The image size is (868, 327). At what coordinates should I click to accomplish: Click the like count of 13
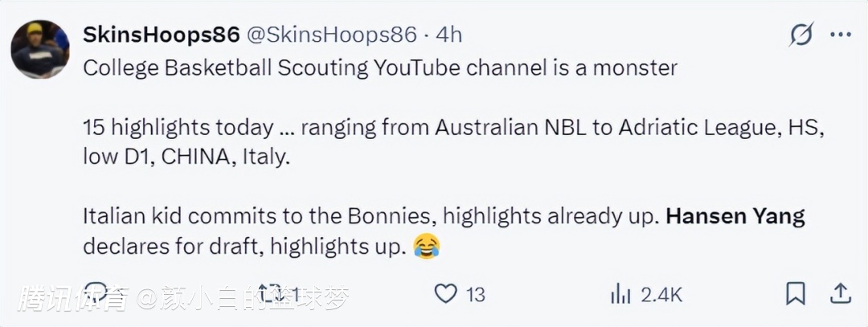pos(476,295)
